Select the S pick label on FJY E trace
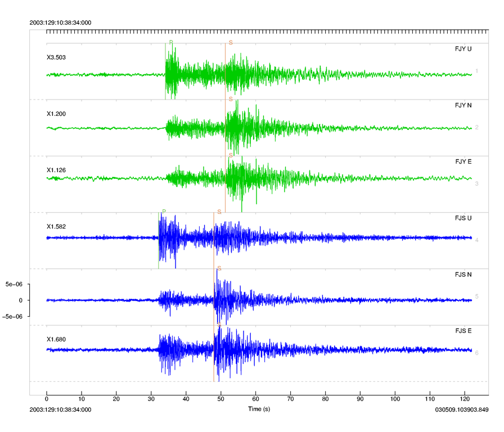Viewport: 504px width, 432px height. coord(231,155)
